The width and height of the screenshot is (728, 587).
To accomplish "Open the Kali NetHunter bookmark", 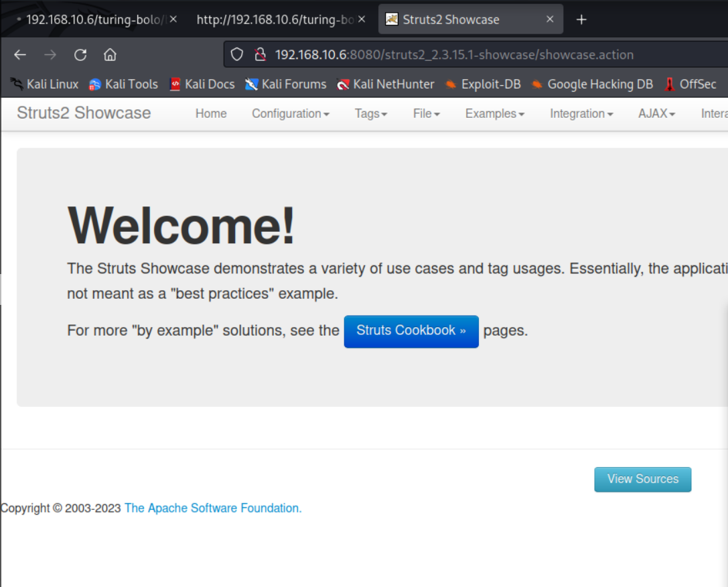I will point(385,84).
